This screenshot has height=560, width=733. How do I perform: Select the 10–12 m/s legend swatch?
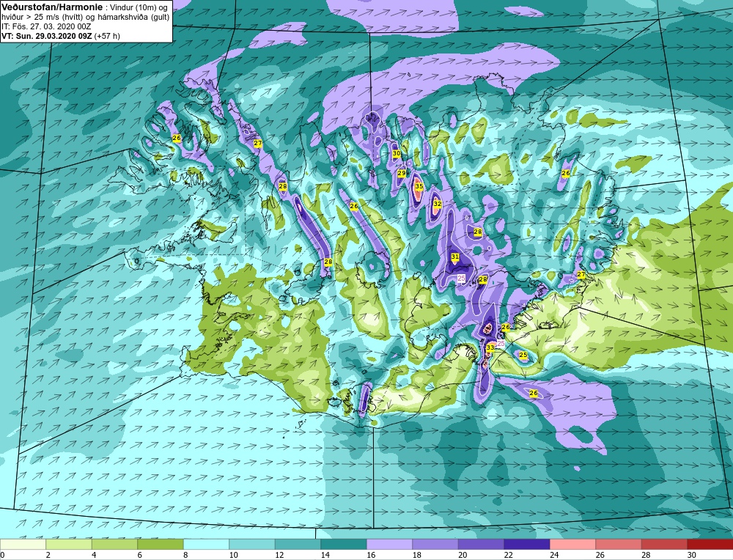[x=252, y=545]
